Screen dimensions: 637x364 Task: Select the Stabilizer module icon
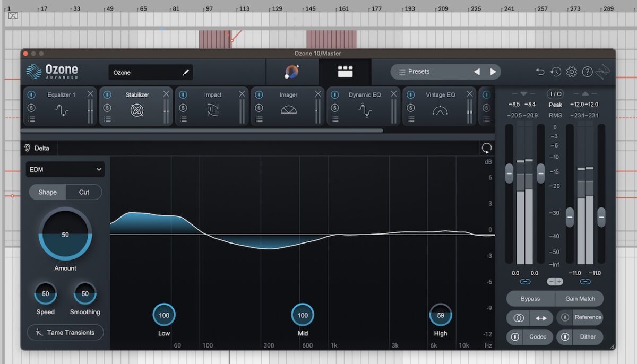click(x=137, y=110)
